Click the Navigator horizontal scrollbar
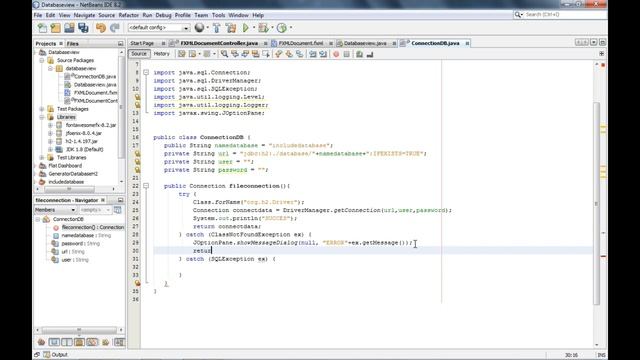The image size is (640, 360). (79, 330)
